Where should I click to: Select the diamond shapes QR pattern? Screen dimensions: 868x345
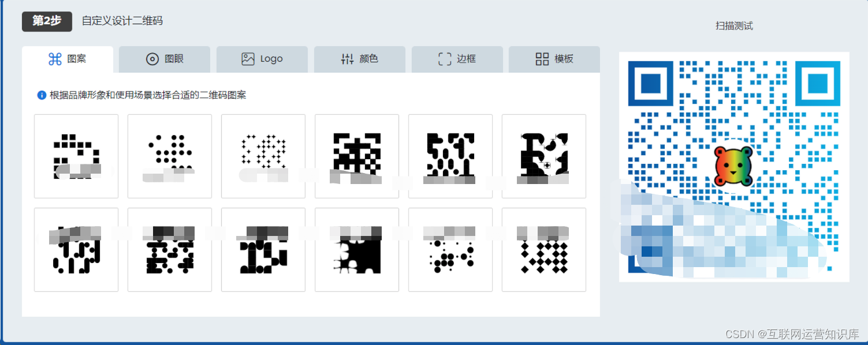coord(544,250)
